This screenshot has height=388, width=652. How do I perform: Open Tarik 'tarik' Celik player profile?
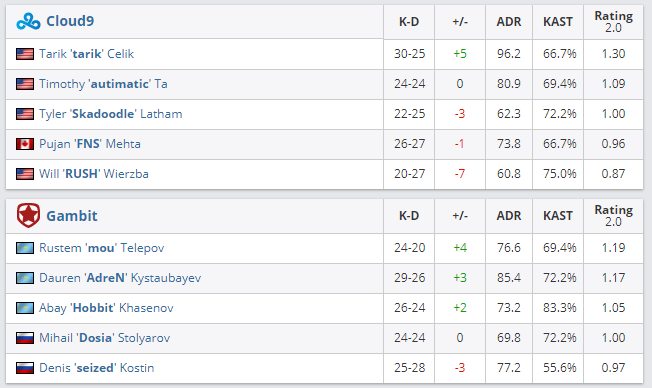click(x=86, y=54)
